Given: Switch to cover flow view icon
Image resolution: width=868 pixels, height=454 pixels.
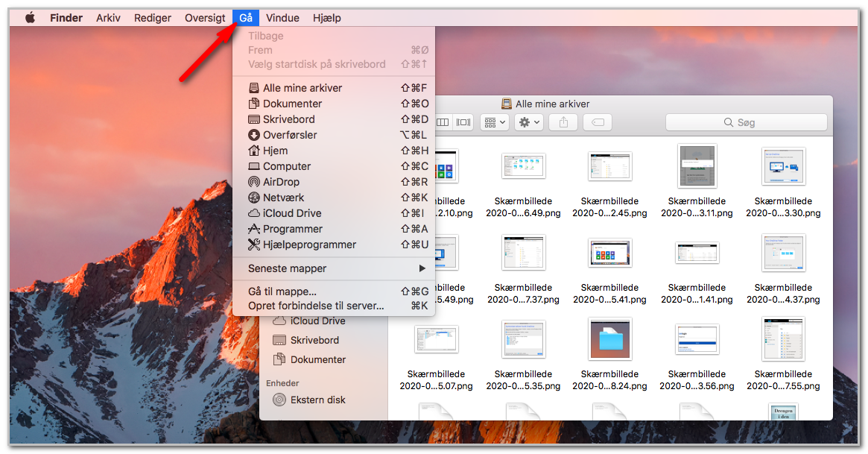Looking at the screenshot, I should point(463,122).
